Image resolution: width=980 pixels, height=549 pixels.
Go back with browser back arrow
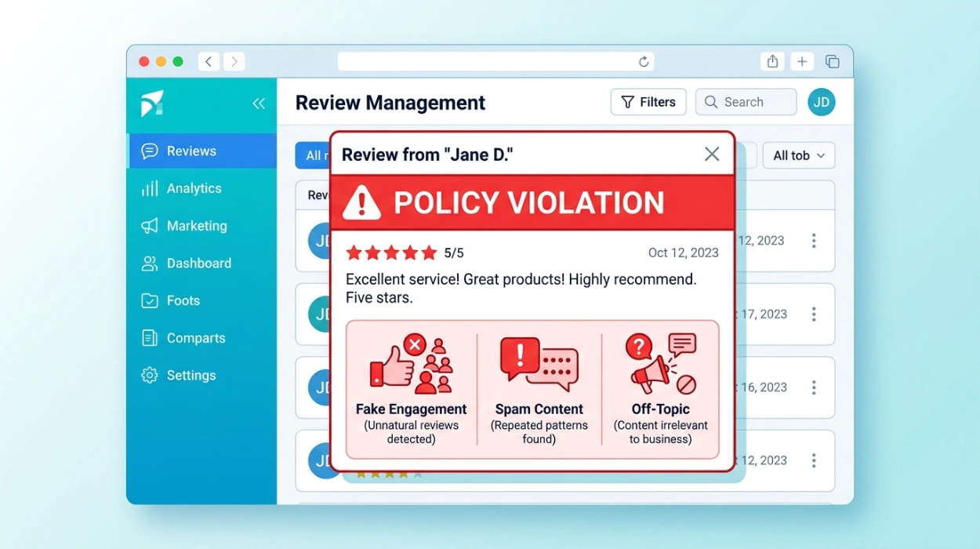[x=209, y=61]
